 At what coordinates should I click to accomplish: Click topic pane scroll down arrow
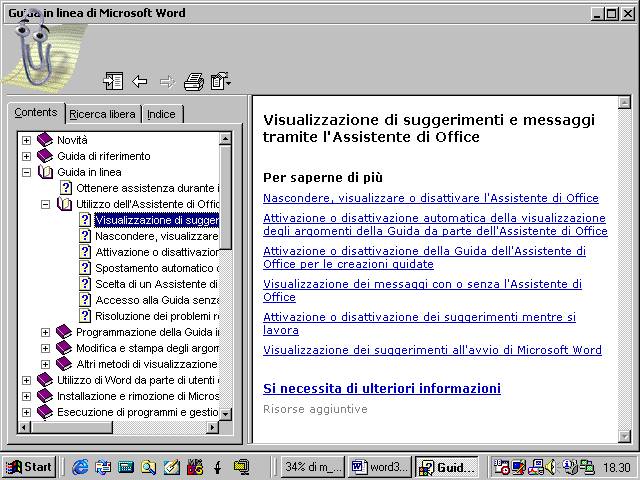click(624, 436)
